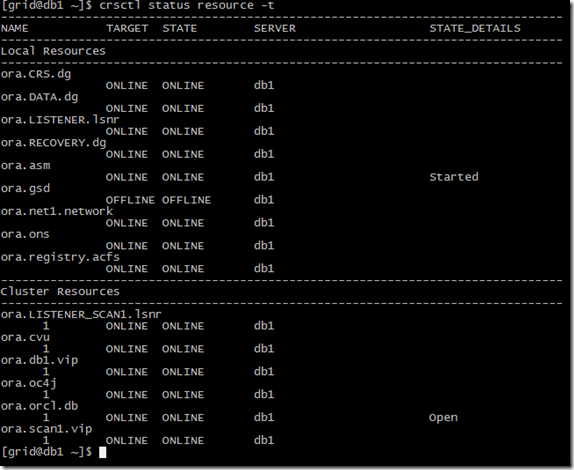Select the NAME column header
Screen dimensions: 574x470
(x=15, y=28)
